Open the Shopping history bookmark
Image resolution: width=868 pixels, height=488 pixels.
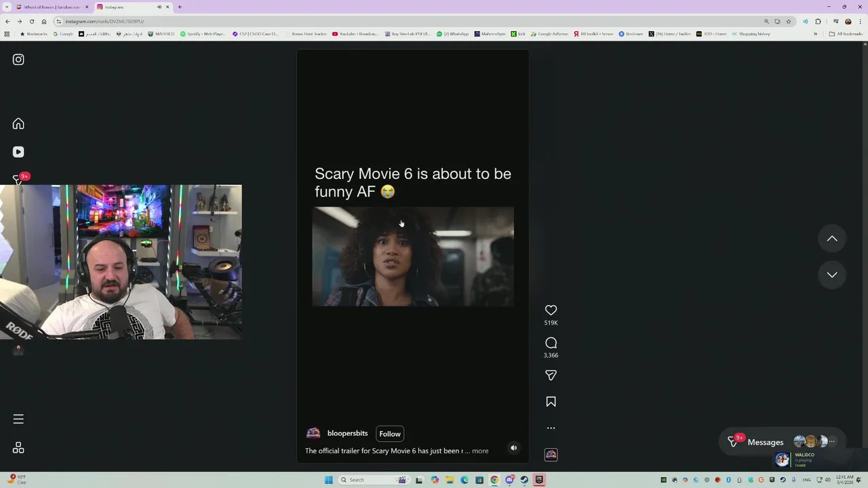click(751, 34)
